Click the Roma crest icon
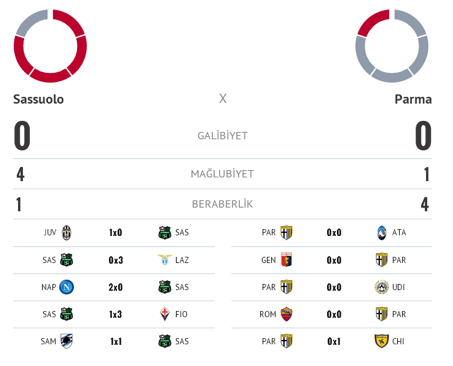Viewport: 453px width, 366px height. click(x=286, y=314)
